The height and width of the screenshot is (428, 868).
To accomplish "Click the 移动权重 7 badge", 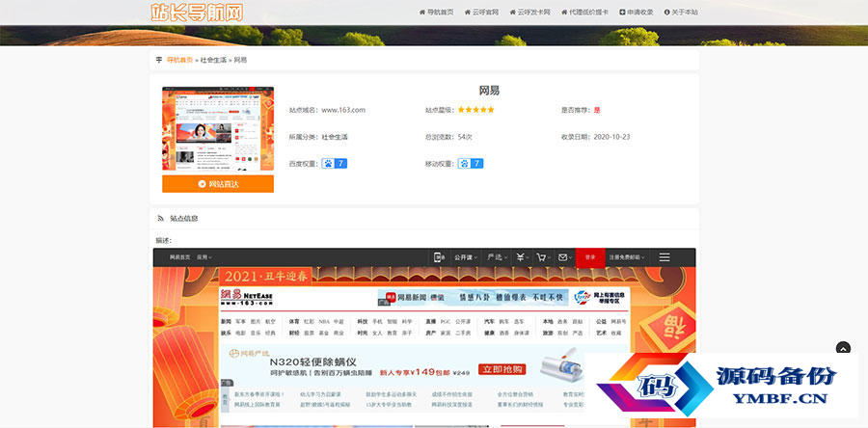I will click(x=471, y=164).
